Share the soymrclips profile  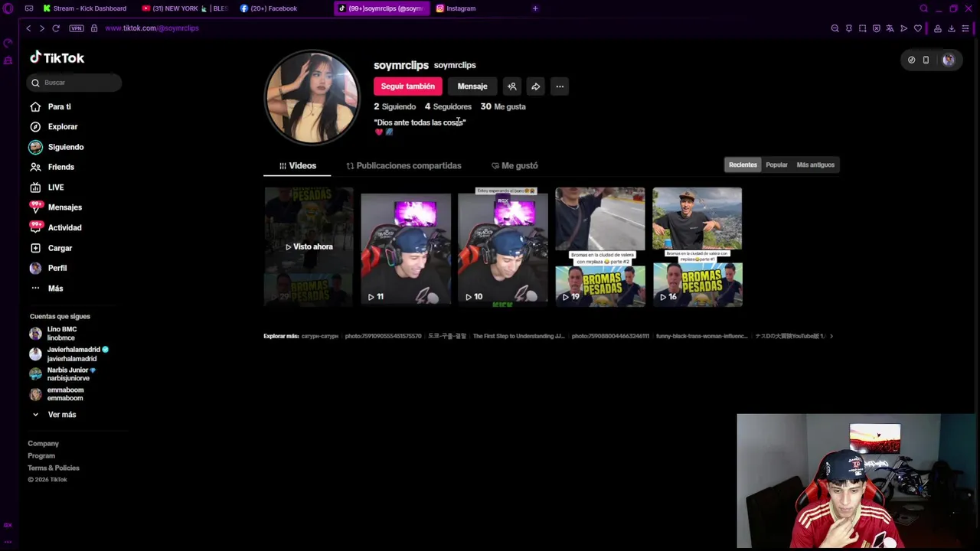536,86
